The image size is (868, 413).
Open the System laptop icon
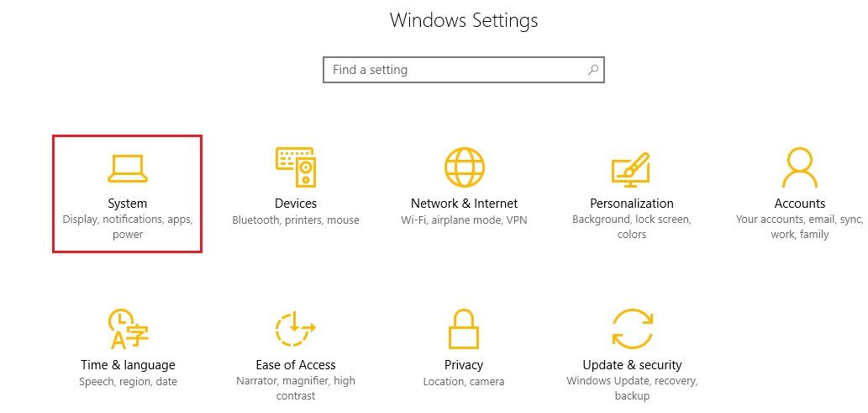coord(128,169)
